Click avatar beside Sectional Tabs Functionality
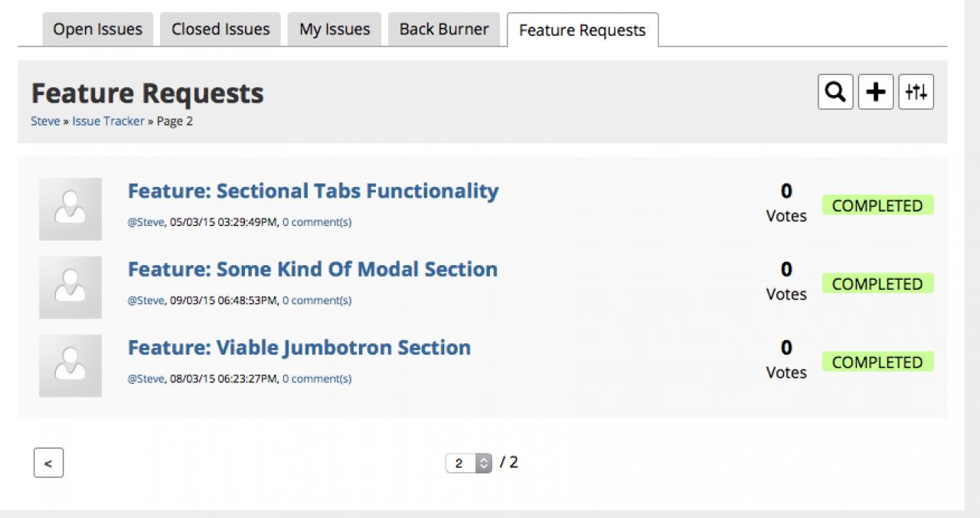The height and width of the screenshot is (518, 980). click(70, 209)
